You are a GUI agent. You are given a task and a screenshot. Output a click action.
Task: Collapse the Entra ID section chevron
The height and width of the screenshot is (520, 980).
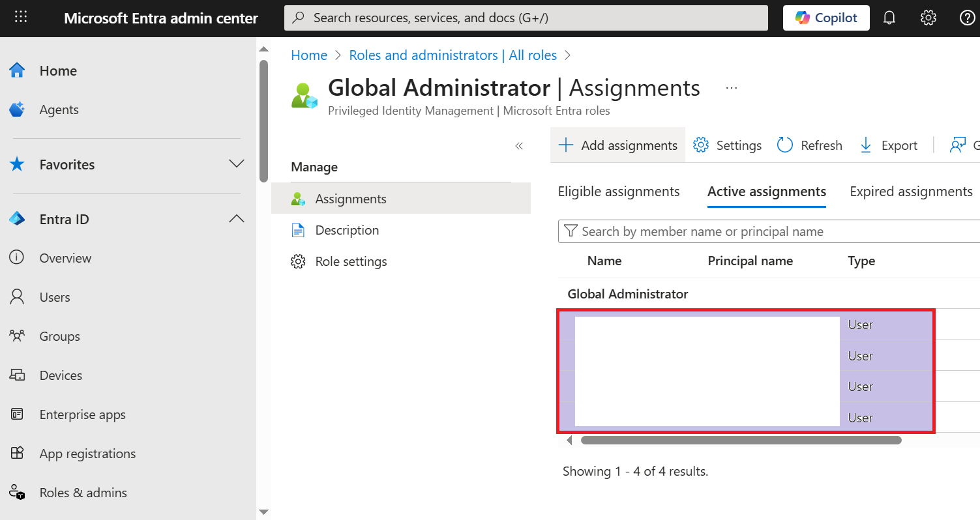[237, 219]
